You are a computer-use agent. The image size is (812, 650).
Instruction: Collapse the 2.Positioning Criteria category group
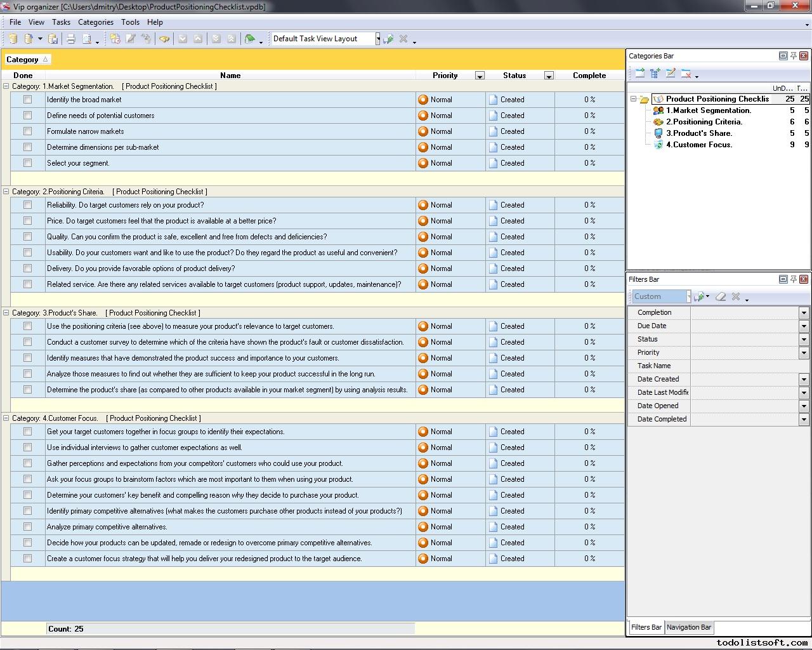(6, 192)
